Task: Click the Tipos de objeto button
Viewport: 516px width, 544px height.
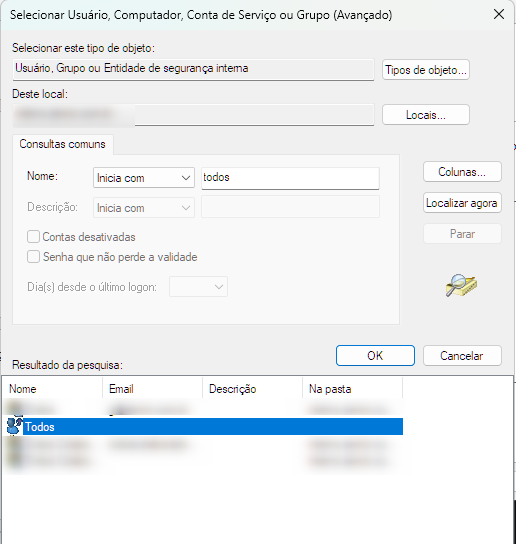Action: coord(426,70)
